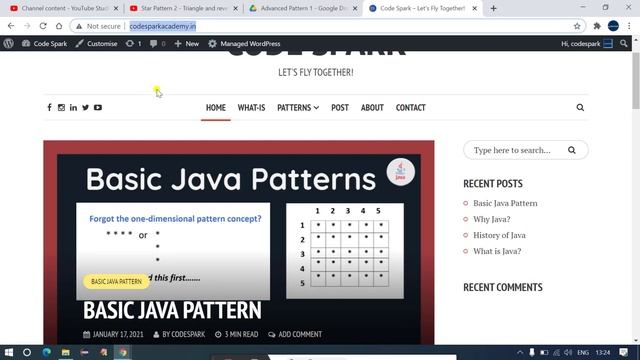The width and height of the screenshot is (640, 360).
Task: Select the POST menu item
Action: [x=340, y=107]
